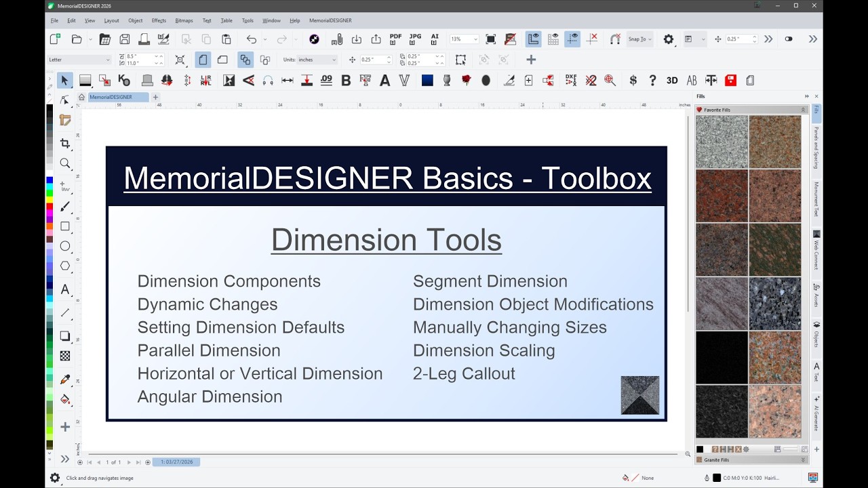Viewport: 868px width, 488px height.
Task: Click the red floppy disk save icon
Action: click(x=730, y=81)
